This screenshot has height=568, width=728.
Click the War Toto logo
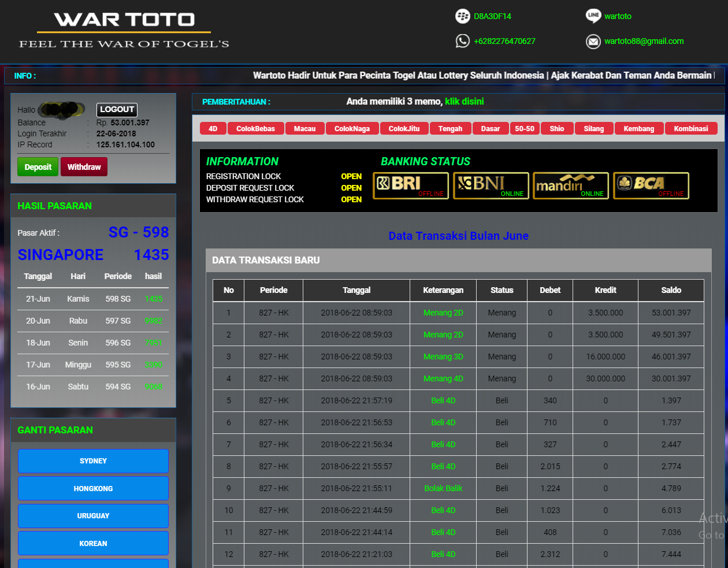pos(124,30)
